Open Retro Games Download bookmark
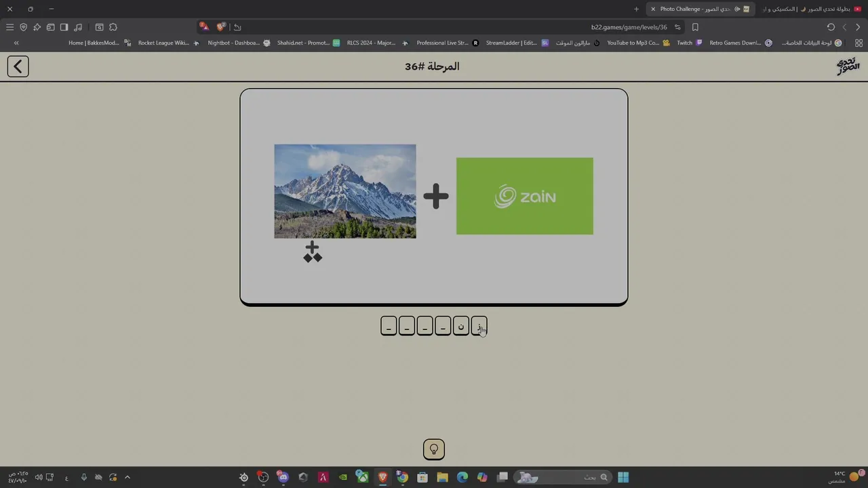868x488 pixels. [x=741, y=43]
